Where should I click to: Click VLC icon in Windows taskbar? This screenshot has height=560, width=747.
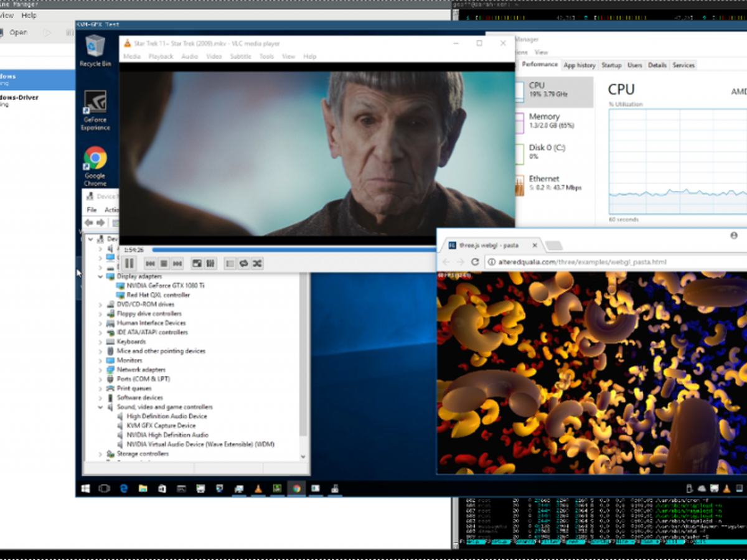click(x=257, y=488)
